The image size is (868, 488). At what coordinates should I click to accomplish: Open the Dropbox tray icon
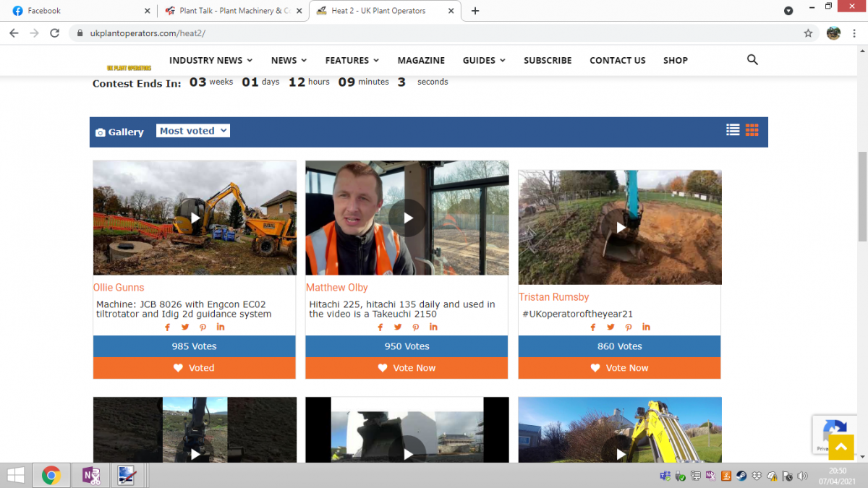click(x=757, y=476)
